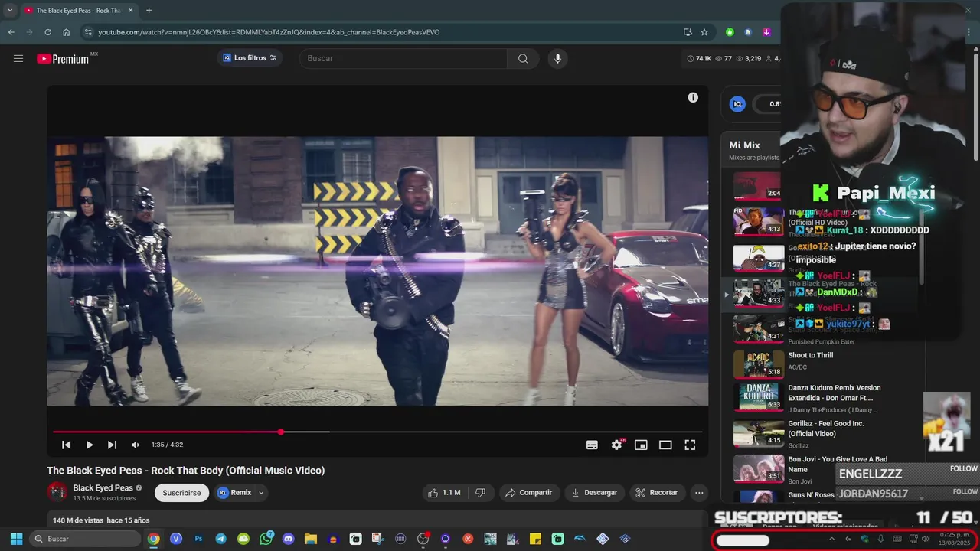The width and height of the screenshot is (980, 551).
Task: Bookmark this page with the star
Action: (704, 32)
